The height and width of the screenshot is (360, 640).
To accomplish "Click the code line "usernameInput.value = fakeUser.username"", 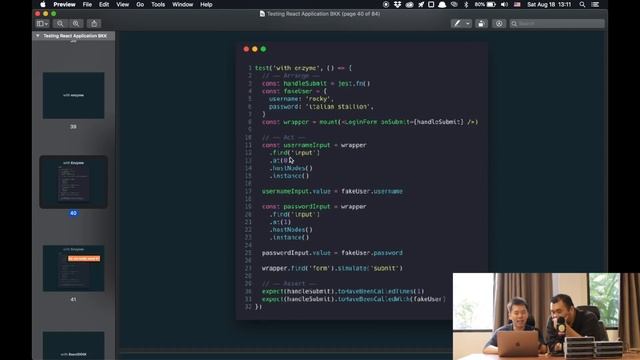I will (x=332, y=191).
